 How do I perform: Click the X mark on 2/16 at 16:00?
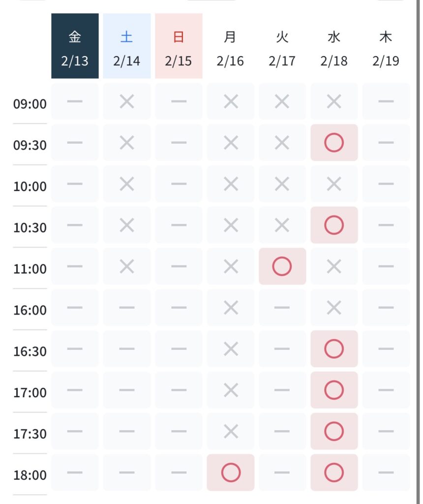230,308
